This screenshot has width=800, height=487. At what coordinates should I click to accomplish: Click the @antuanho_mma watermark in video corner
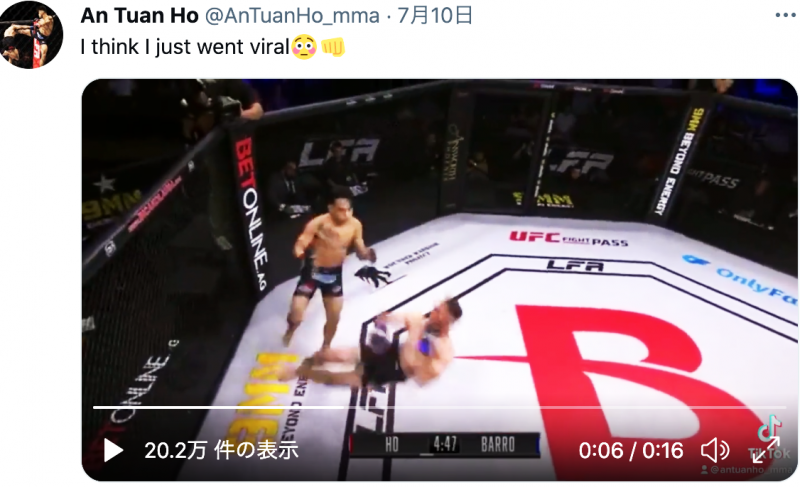point(746,470)
